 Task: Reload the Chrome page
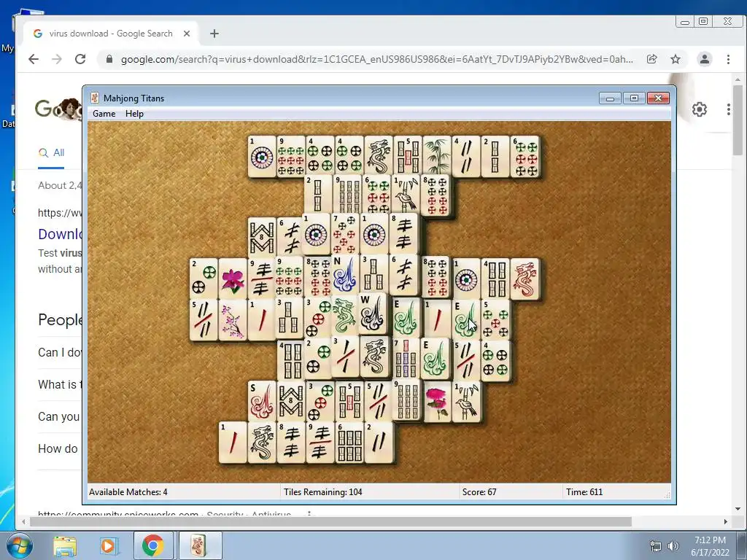coord(80,59)
